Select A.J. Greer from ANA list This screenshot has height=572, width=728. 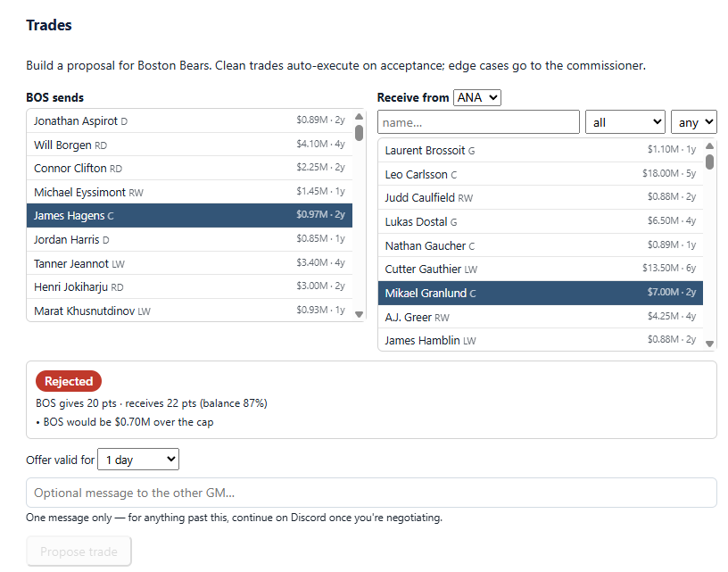click(x=541, y=317)
